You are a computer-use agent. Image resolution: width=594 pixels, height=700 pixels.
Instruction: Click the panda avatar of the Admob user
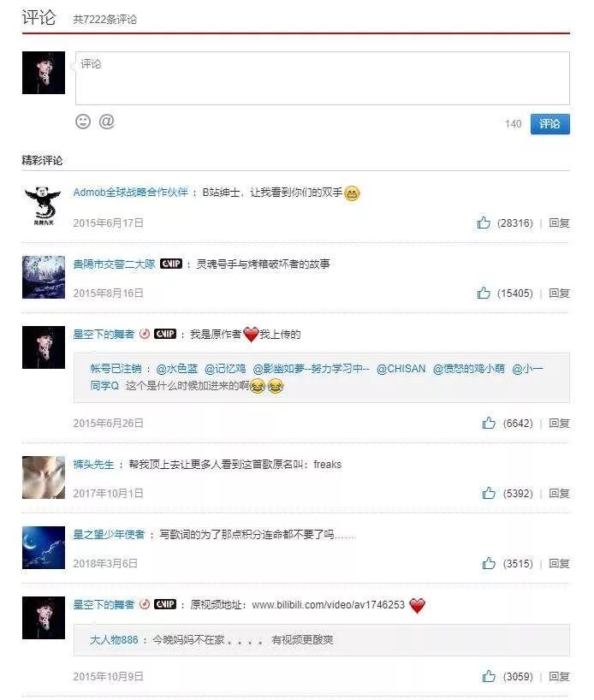(x=44, y=205)
